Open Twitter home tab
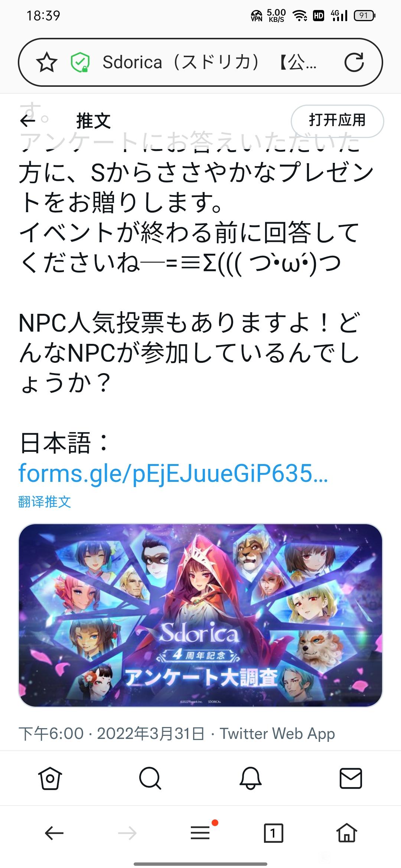401x868 pixels. click(50, 778)
